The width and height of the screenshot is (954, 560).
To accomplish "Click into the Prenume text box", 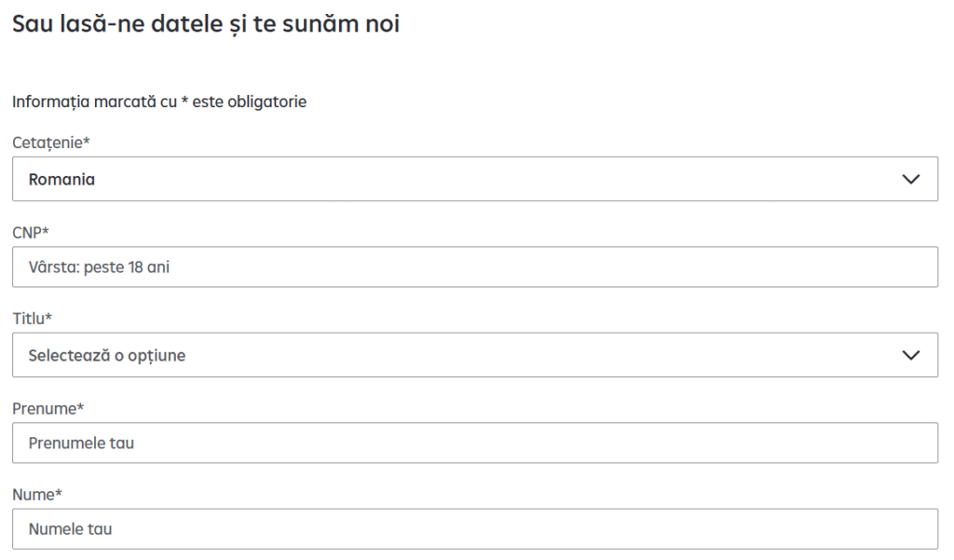I will (474, 444).
